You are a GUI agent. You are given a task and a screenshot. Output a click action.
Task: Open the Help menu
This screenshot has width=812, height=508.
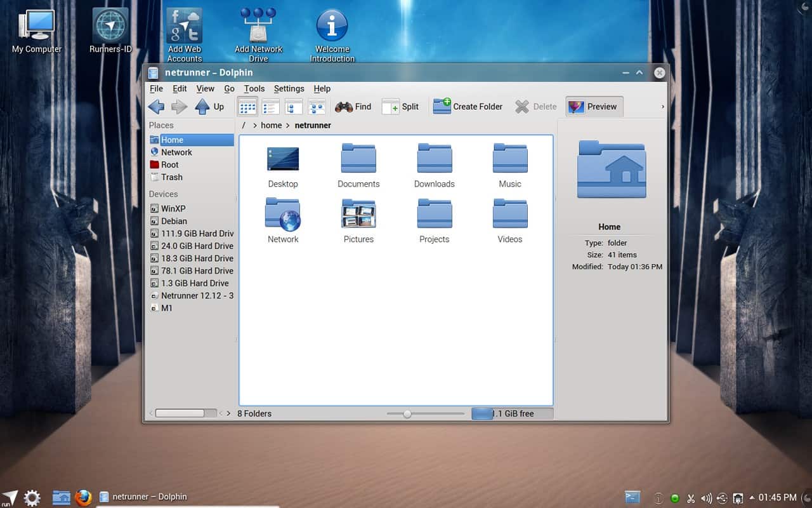(x=322, y=89)
